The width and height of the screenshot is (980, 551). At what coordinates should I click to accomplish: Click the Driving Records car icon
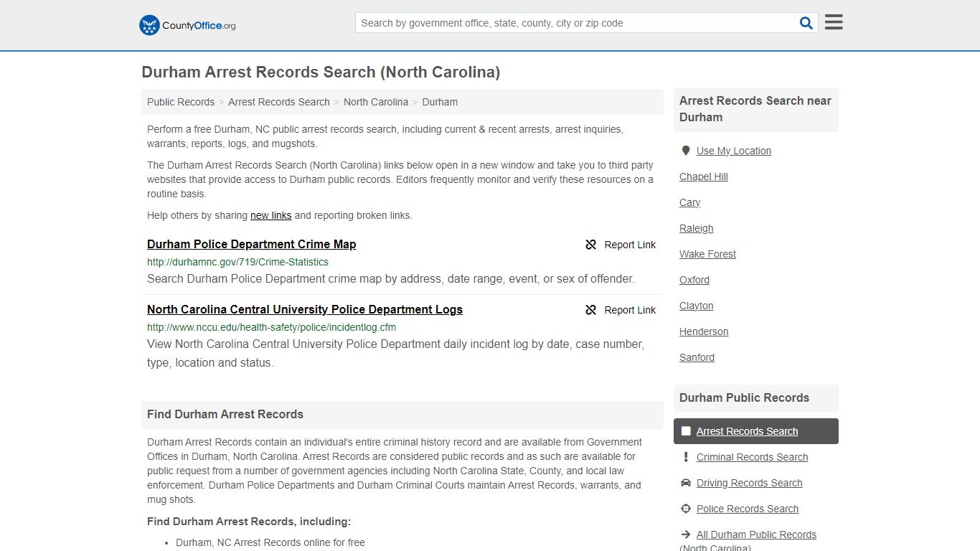[686, 483]
